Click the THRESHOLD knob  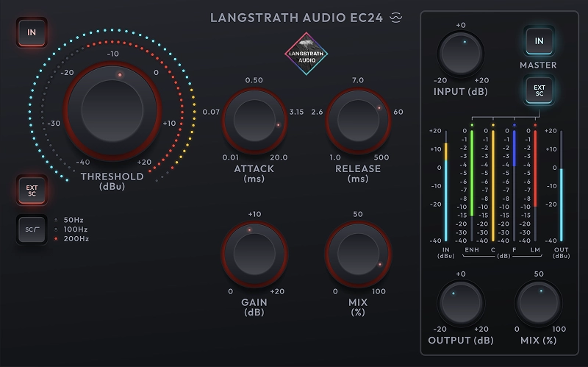pos(112,111)
